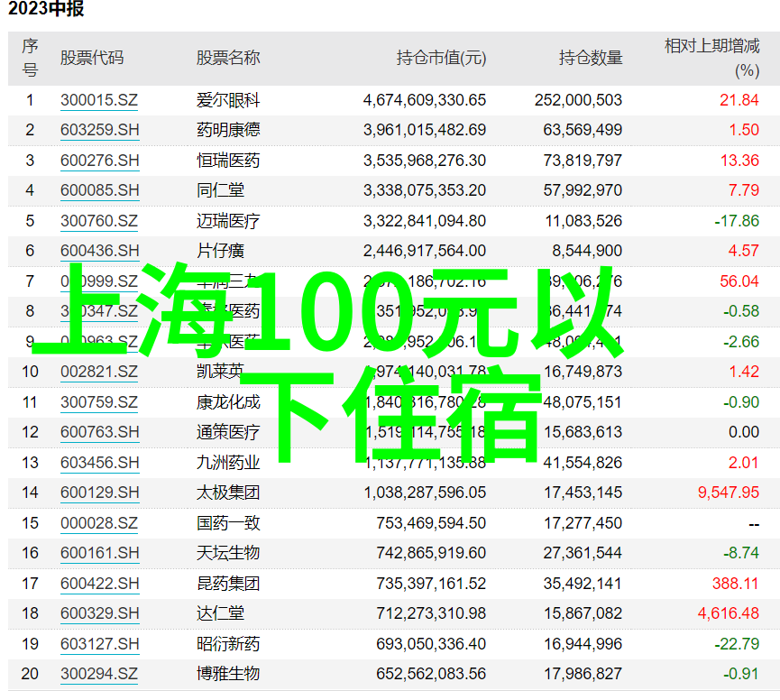Click the 603259.SH stock code

(x=100, y=130)
